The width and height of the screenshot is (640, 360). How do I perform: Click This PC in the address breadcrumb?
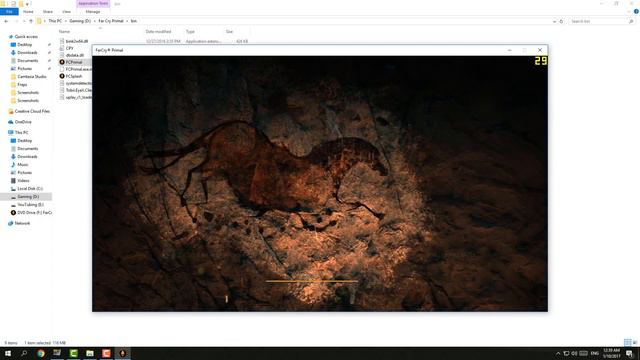[55, 21]
